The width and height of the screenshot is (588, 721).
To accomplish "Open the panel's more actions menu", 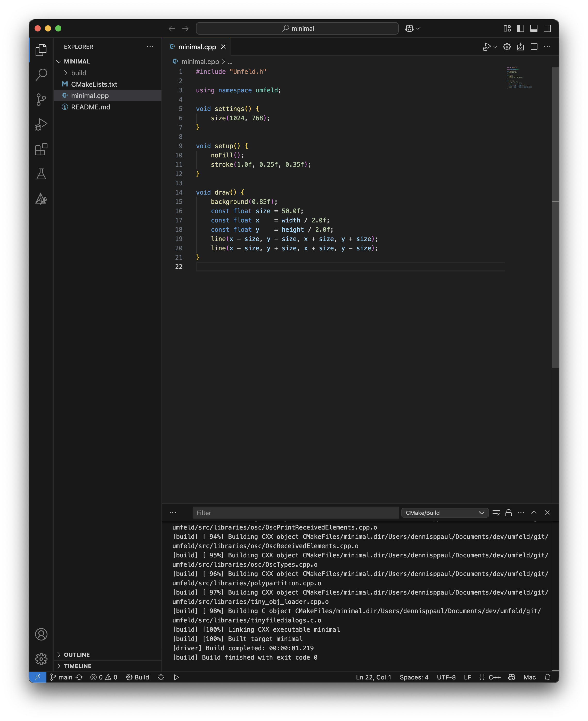I will coord(521,513).
